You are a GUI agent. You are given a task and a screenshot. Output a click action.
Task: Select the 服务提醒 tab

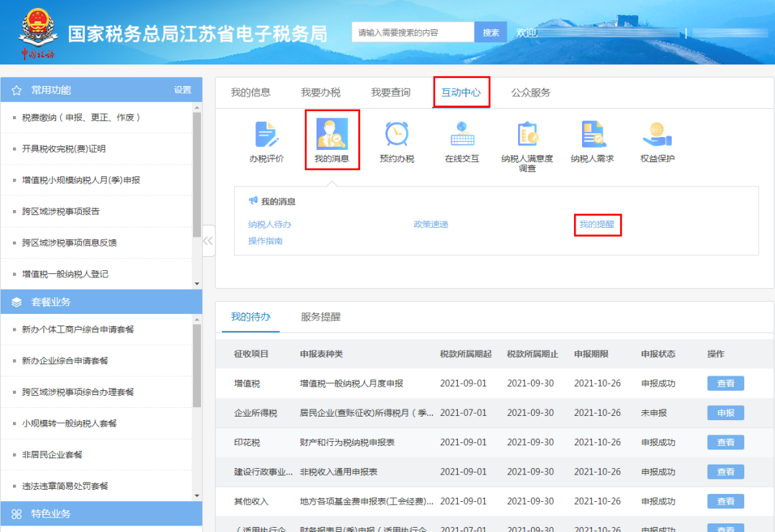click(x=321, y=317)
